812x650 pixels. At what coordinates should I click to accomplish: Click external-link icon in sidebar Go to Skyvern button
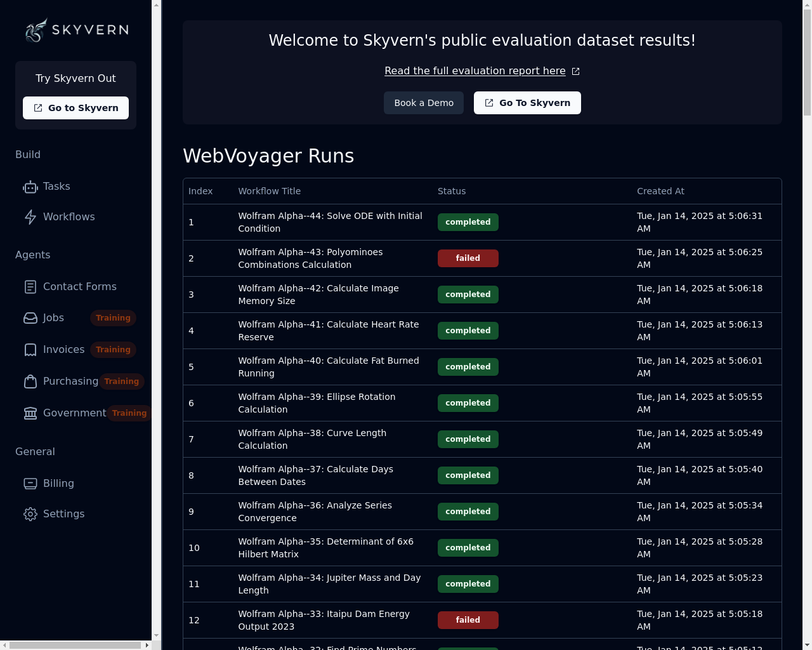[38, 108]
